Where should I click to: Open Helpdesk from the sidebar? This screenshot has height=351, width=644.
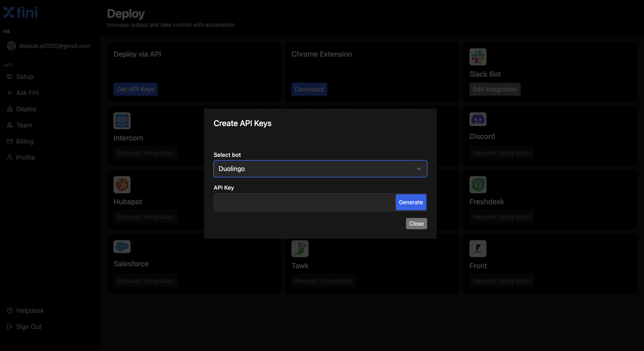30,311
